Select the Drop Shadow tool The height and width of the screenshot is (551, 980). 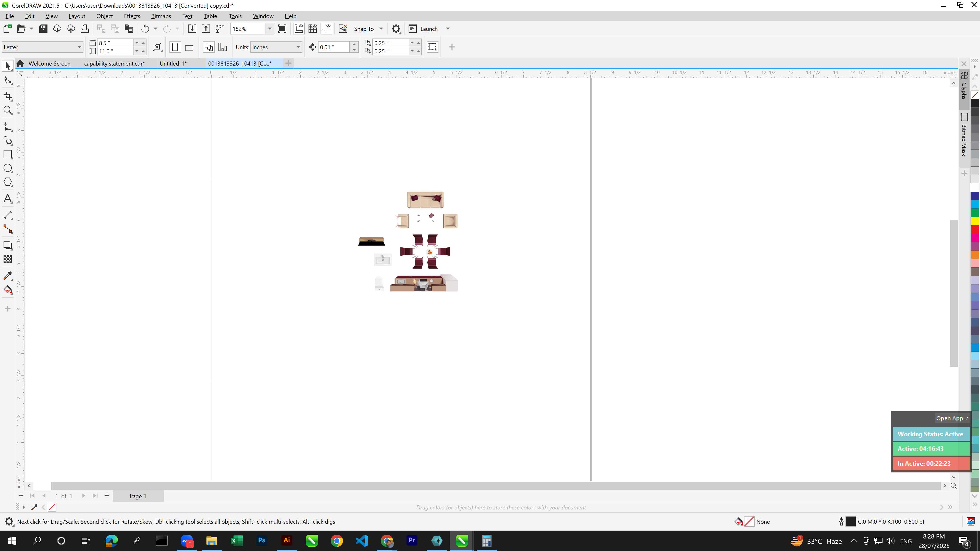[x=8, y=245]
